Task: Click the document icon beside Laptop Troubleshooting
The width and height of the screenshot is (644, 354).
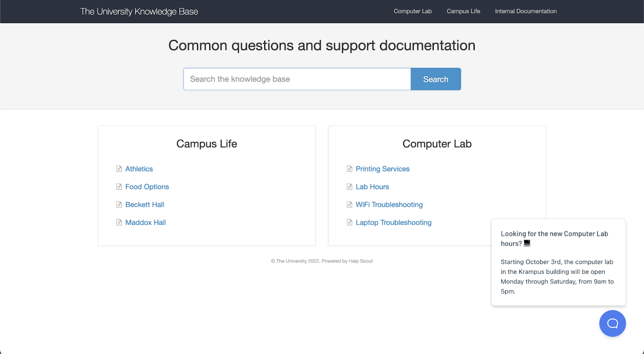Action: coord(349,223)
